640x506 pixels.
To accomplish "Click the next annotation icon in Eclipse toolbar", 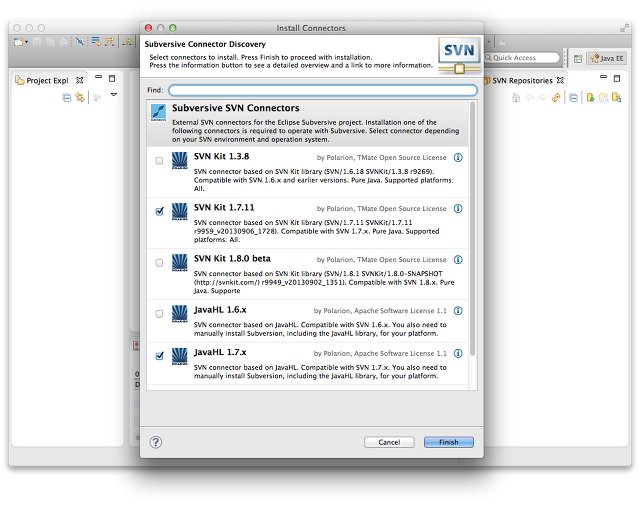I will coord(109,42).
